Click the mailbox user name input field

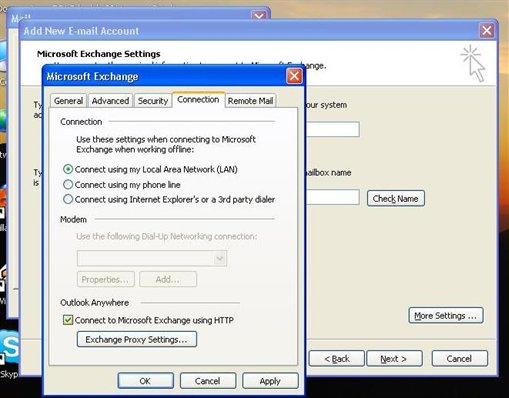click(332, 197)
